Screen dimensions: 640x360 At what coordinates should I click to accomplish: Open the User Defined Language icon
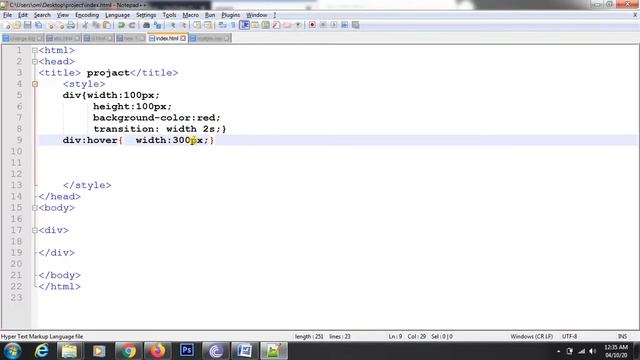[255, 25]
